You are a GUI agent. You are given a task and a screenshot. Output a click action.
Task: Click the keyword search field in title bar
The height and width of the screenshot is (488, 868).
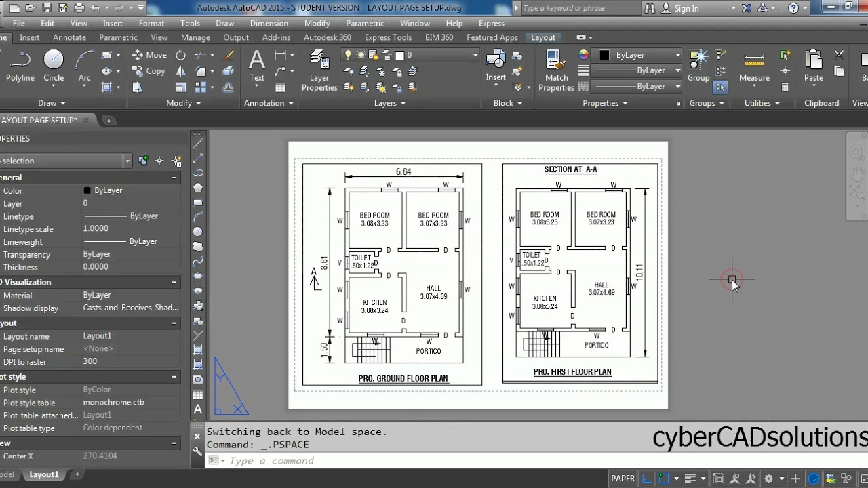click(580, 8)
